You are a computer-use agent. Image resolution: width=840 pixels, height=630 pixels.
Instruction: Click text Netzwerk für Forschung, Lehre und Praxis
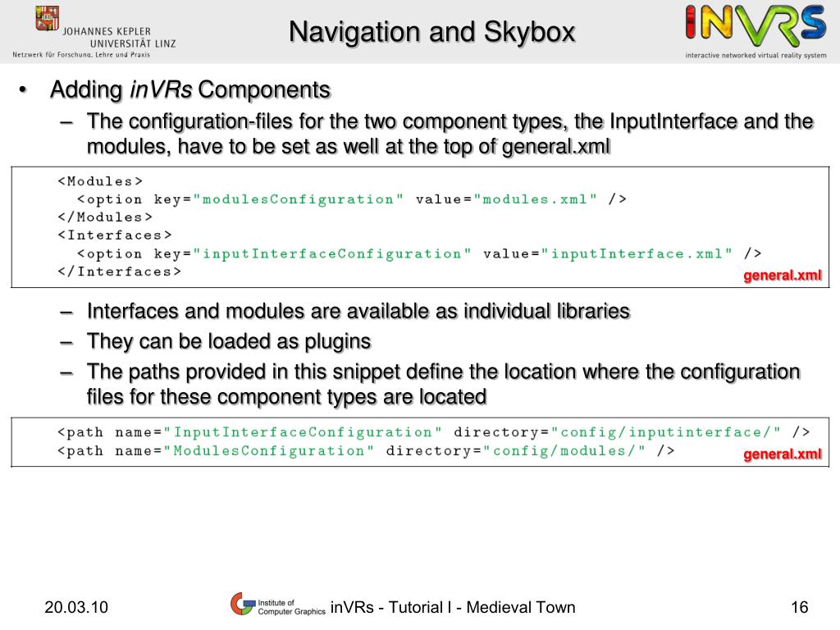click(x=81, y=55)
